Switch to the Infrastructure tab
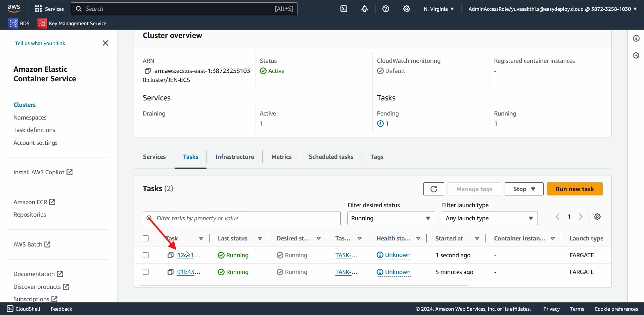Image resolution: width=644 pixels, height=315 pixels. pos(235,157)
